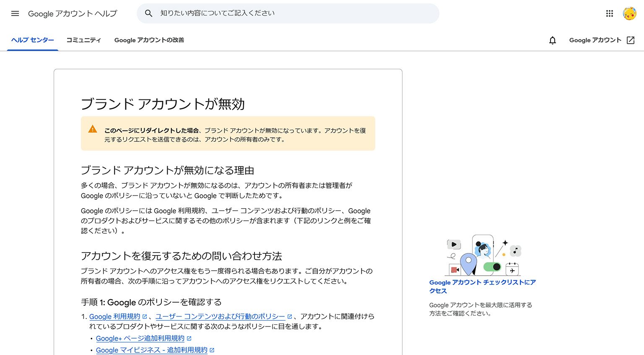Click the yellow redirect warning text

coord(235,135)
